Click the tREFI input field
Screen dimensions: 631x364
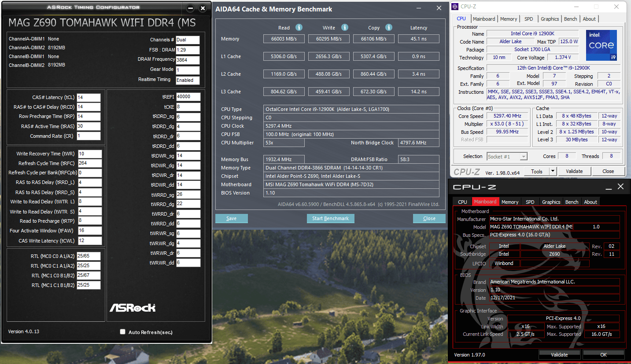(188, 96)
